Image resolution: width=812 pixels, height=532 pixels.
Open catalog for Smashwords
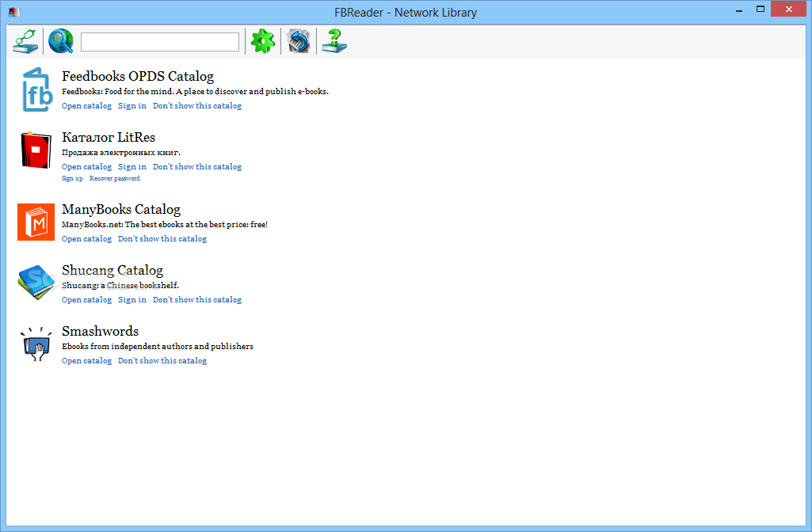tap(86, 361)
